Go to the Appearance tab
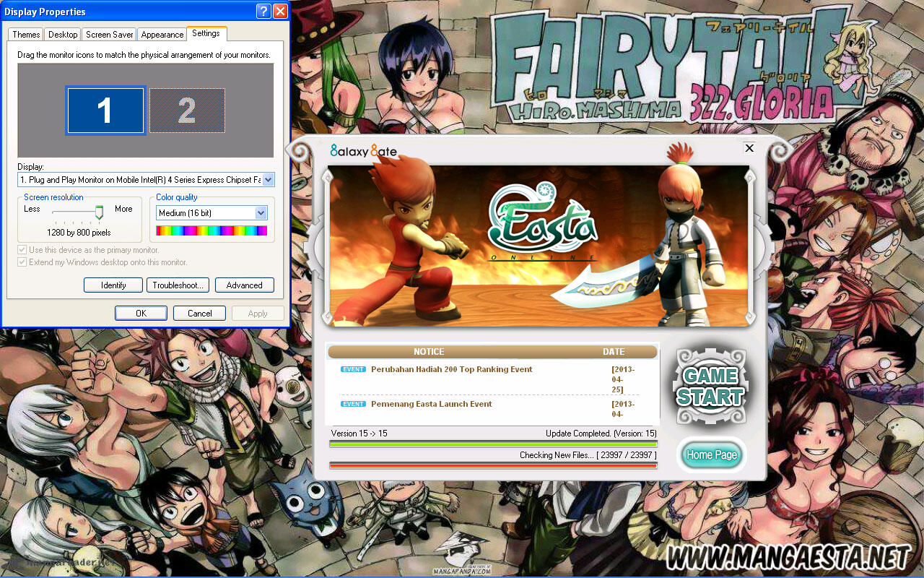The width and height of the screenshot is (924, 578). 162,34
